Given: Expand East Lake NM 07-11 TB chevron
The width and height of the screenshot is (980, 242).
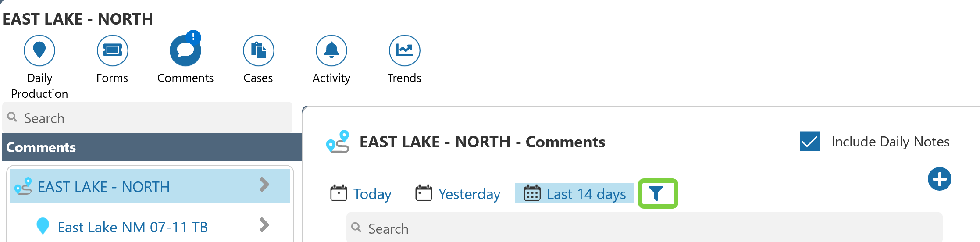Looking at the screenshot, I should coord(264,225).
